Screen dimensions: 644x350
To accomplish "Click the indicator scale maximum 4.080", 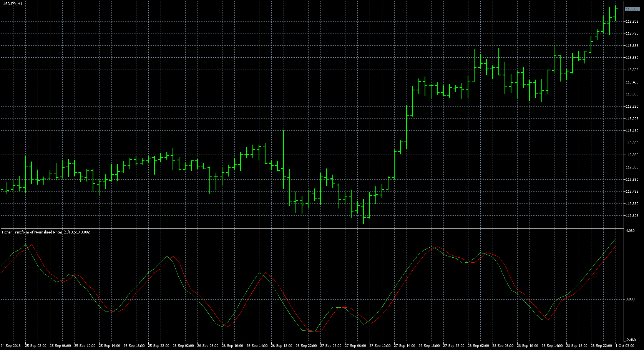I will [630, 231].
